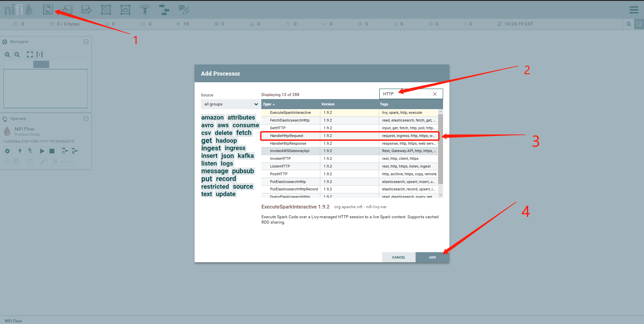Create template icon in Operate panel

(x=65, y=151)
